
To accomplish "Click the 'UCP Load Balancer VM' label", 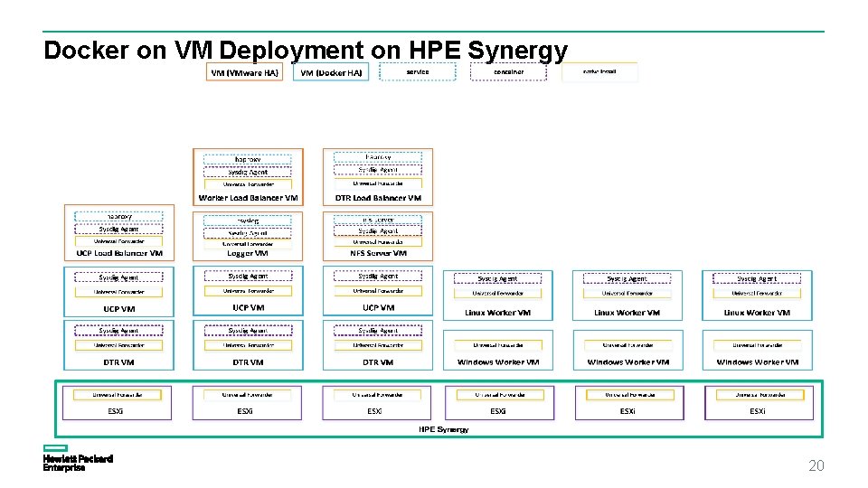I will pos(119,253).
